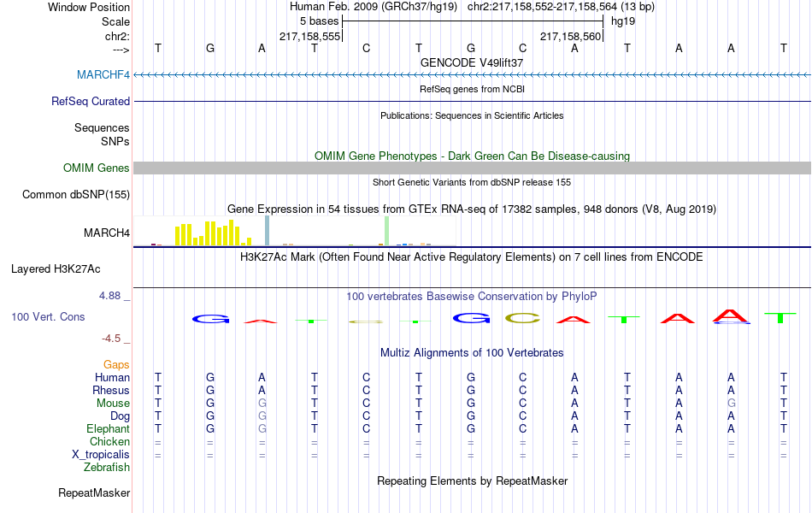Click the faded G in the Dog row

tap(262, 416)
